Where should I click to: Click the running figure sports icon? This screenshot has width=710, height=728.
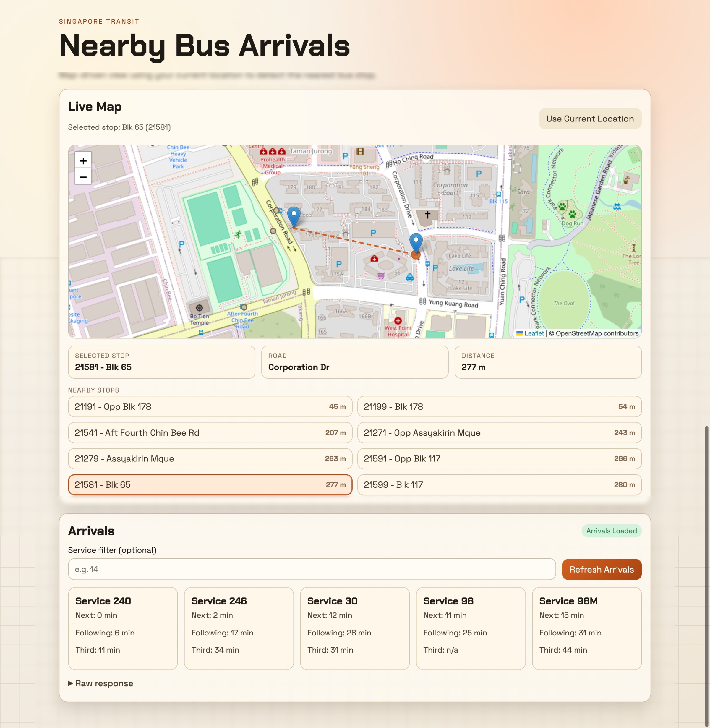coord(238,234)
